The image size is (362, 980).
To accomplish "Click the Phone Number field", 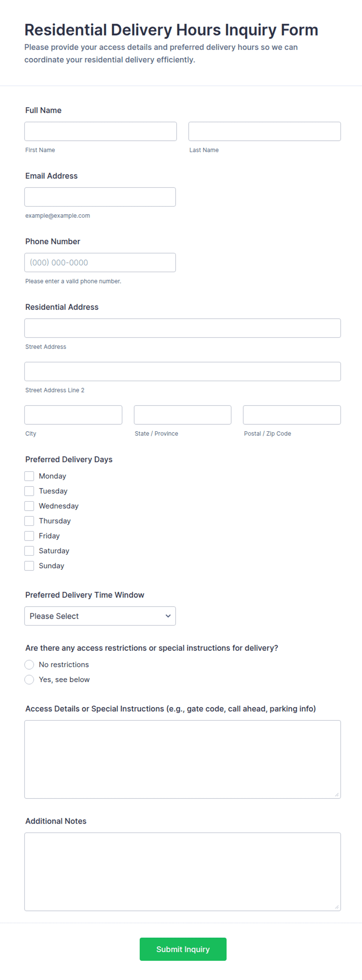I will (100, 262).
